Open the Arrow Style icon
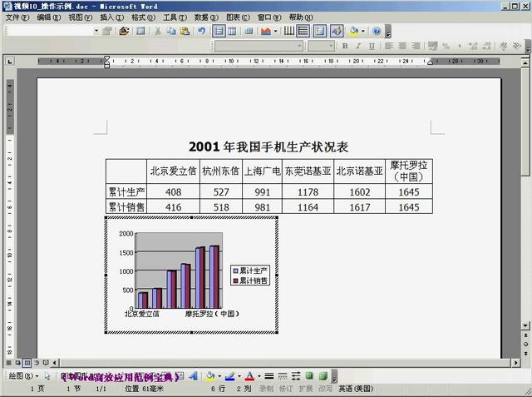 [296, 376]
